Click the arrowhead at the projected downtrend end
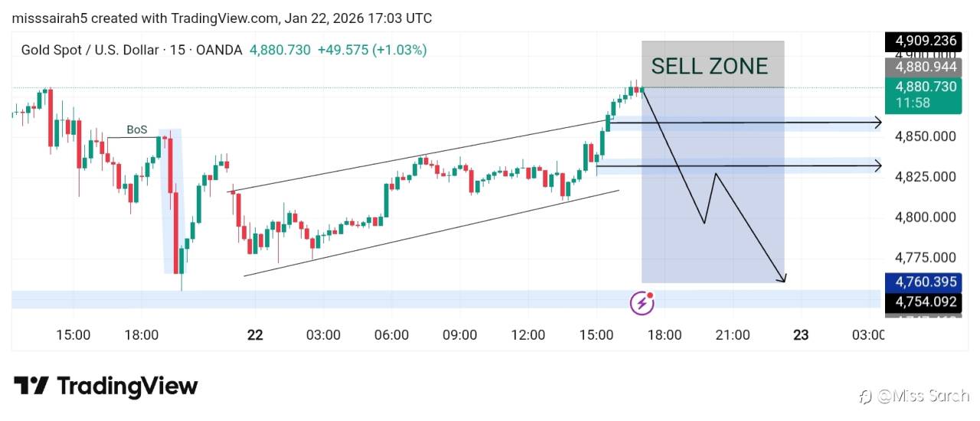 (x=783, y=279)
